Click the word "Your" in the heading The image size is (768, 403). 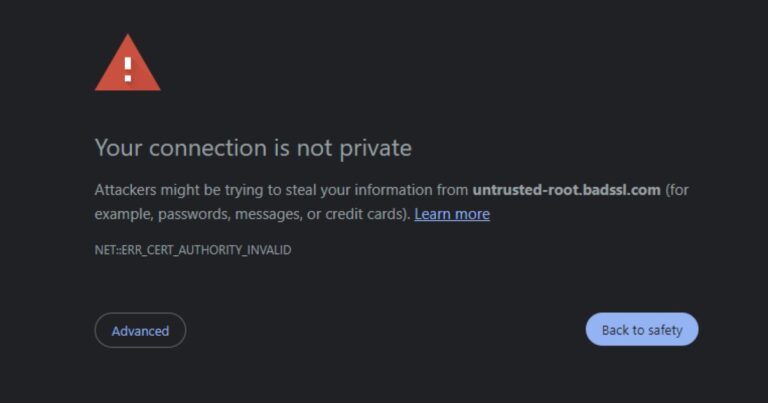click(x=117, y=148)
